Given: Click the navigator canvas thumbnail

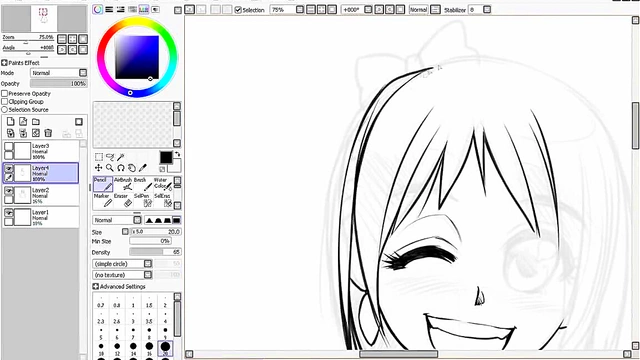Looking at the screenshot, I should 44,18.
